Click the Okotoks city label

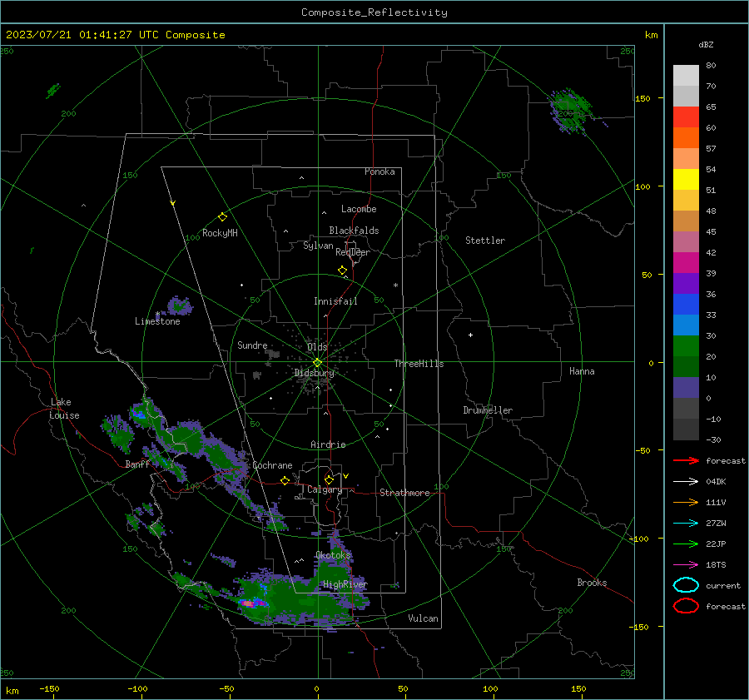point(333,555)
